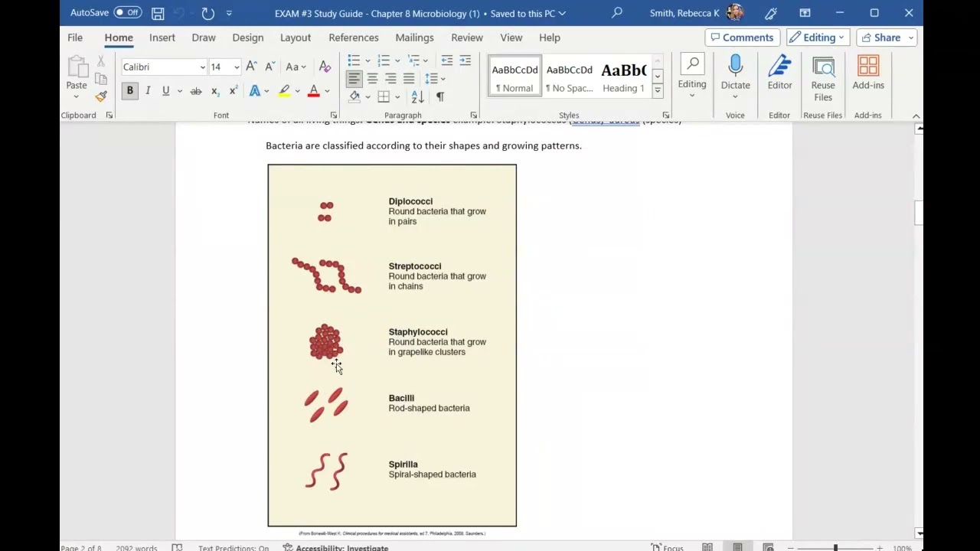The height and width of the screenshot is (551, 980).
Task: Click the Format Painter brush icon
Action: tap(101, 96)
